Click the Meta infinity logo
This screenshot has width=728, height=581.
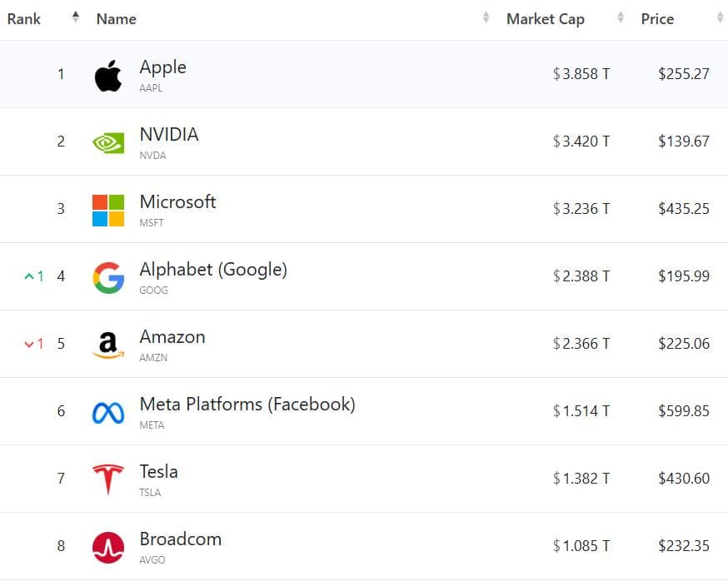(108, 413)
